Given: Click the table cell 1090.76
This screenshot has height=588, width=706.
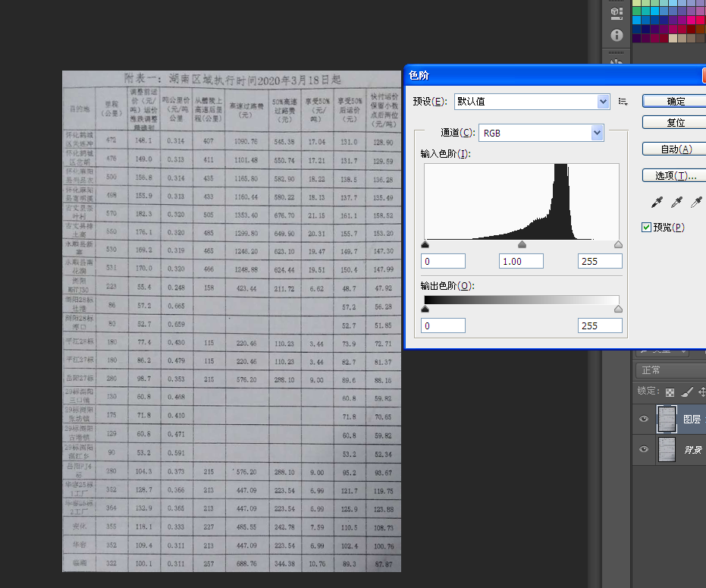Looking at the screenshot, I should pos(246,141).
